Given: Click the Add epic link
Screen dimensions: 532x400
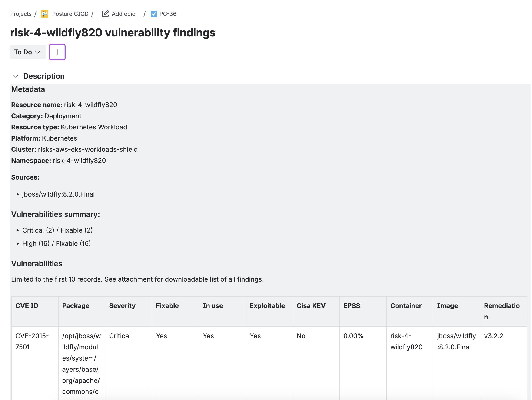Looking at the screenshot, I should tap(123, 14).
